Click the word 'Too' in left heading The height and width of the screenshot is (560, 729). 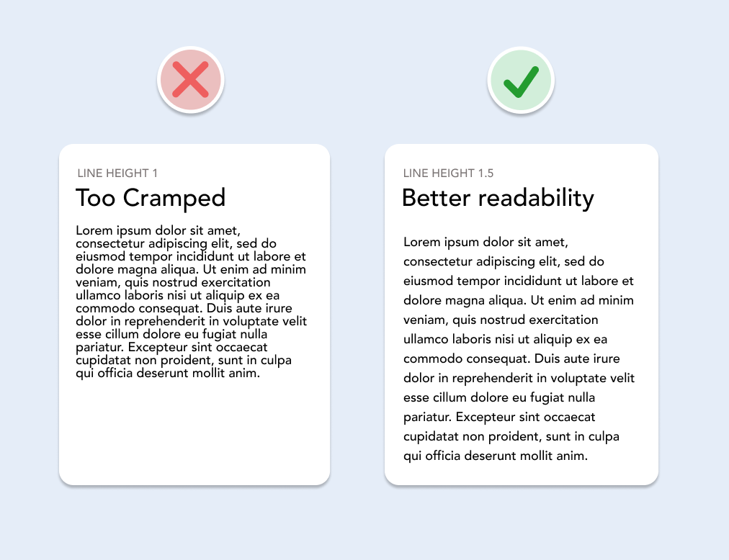tap(95, 199)
